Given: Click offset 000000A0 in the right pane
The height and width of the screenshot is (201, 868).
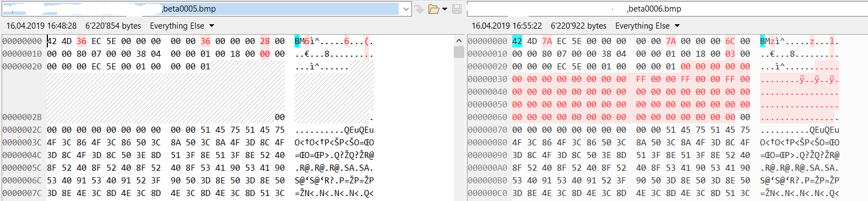Looking at the screenshot, I should 487,168.
